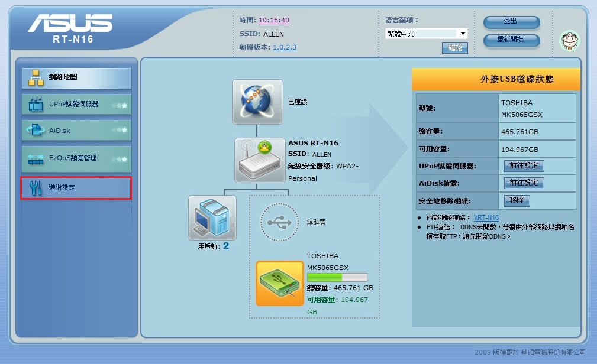Open AiDisk menu item
Image resolution: width=597 pixels, height=364 pixels.
pos(76,131)
